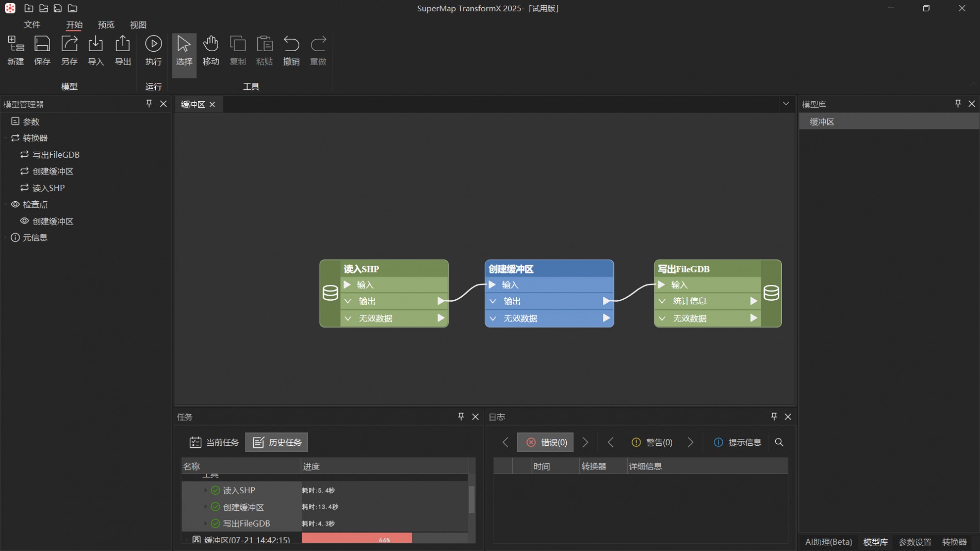Expand 输出 port of 读入SHP node
The image size is (980, 551).
tap(348, 301)
